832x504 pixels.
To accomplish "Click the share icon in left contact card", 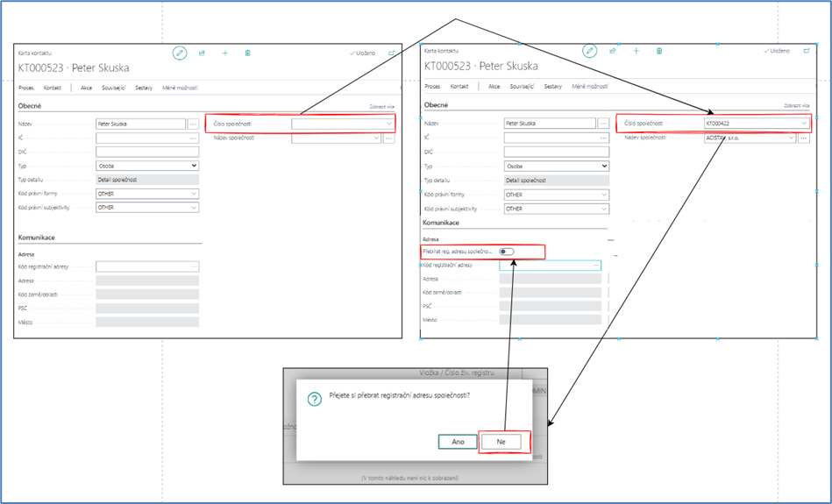I will point(203,53).
